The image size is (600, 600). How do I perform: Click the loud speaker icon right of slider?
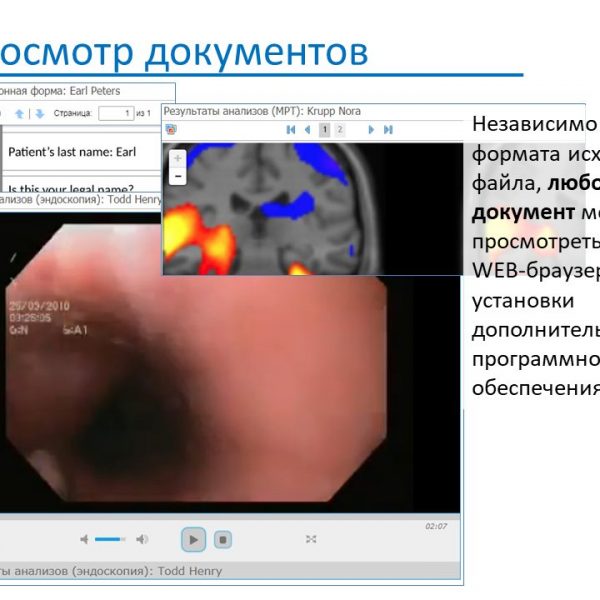pos(142,539)
